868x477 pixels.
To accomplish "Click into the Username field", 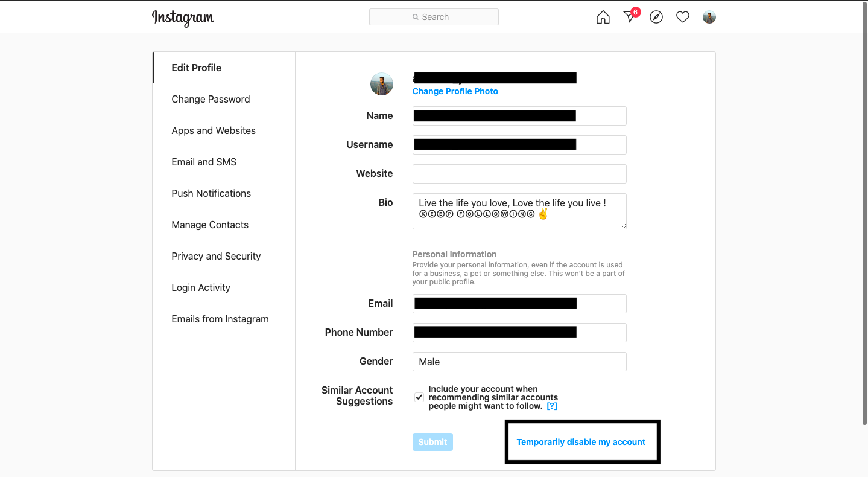I will [x=519, y=145].
